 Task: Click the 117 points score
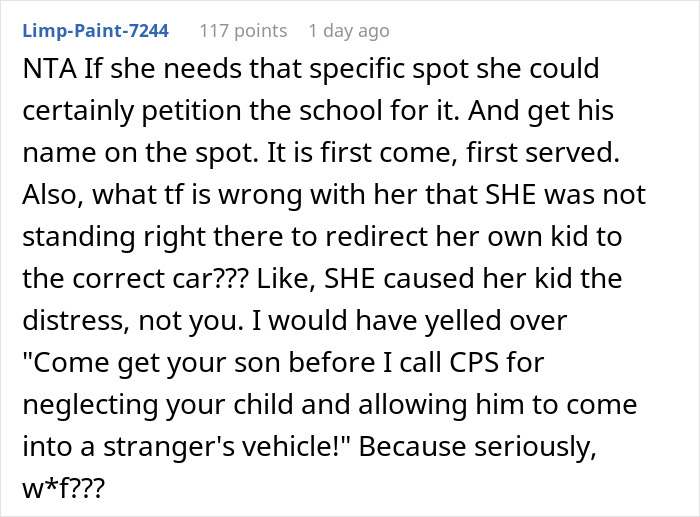(x=243, y=31)
